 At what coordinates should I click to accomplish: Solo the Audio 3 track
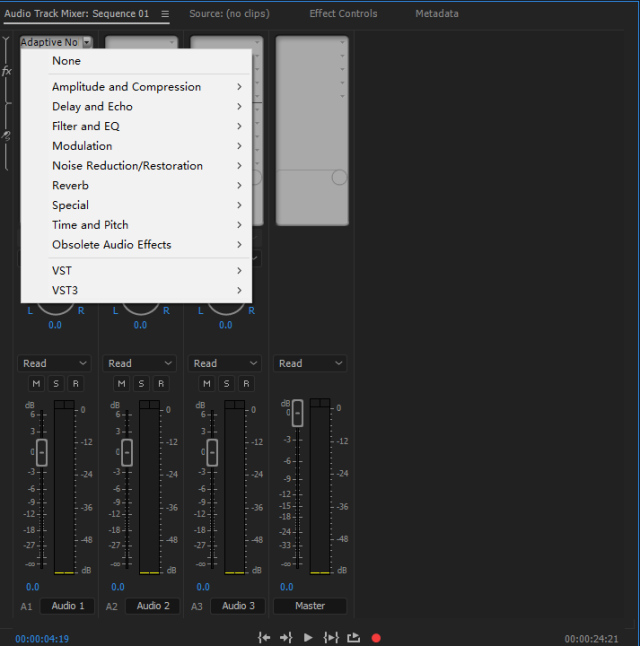click(x=227, y=384)
